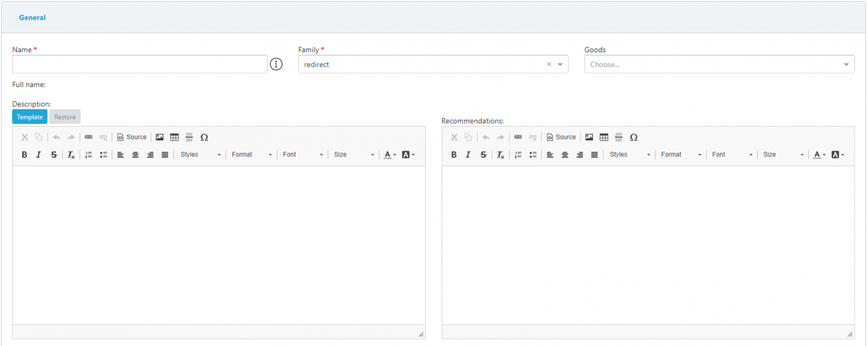Click the Template button
Viewport: 868px width, 346px height.
30,117
